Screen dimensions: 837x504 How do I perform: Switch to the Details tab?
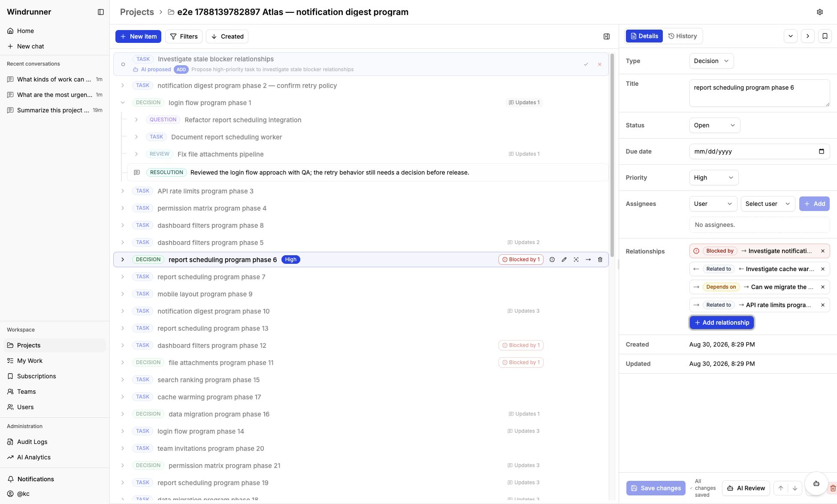(x=644, y=36)
